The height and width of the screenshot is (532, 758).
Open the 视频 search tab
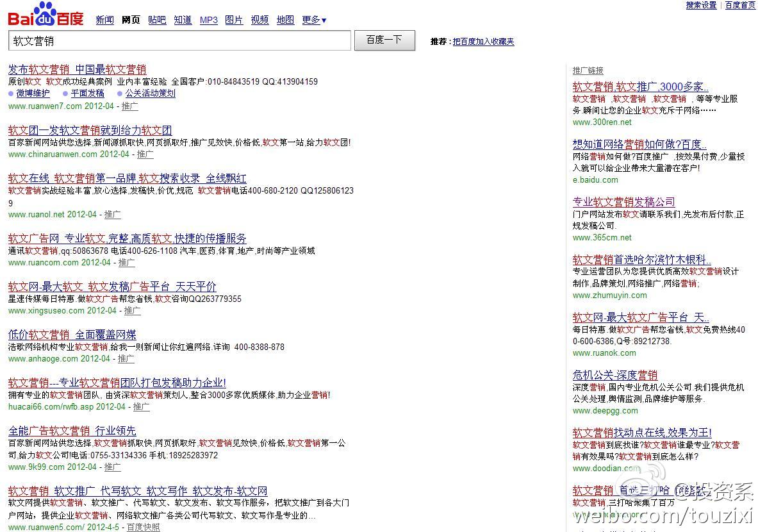(x=260, y=20)
